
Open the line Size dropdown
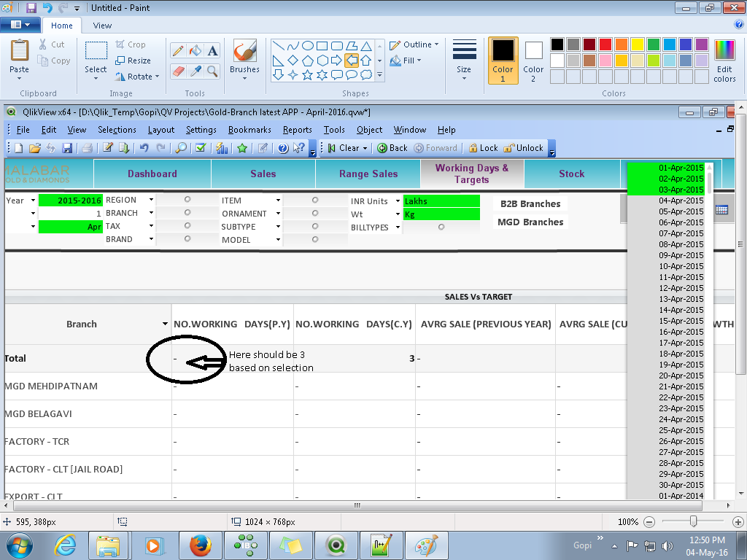click(464, 61)
